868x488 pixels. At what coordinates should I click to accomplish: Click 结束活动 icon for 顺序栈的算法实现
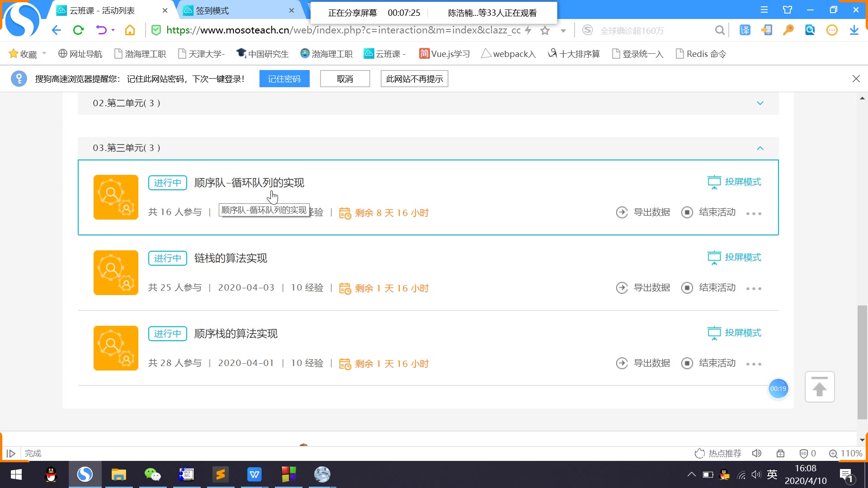point(687,363)
